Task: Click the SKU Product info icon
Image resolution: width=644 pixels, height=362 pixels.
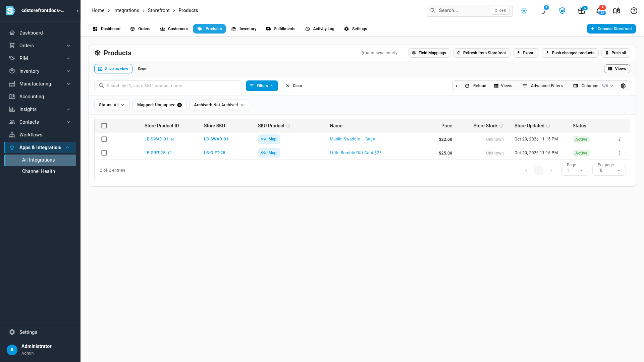Action: (288, 126)
